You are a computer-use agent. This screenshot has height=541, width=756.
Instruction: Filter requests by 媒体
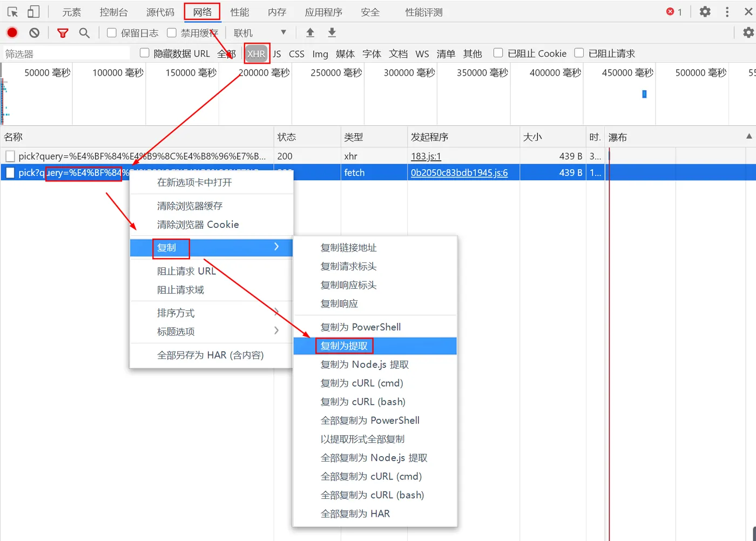(345, 53)
